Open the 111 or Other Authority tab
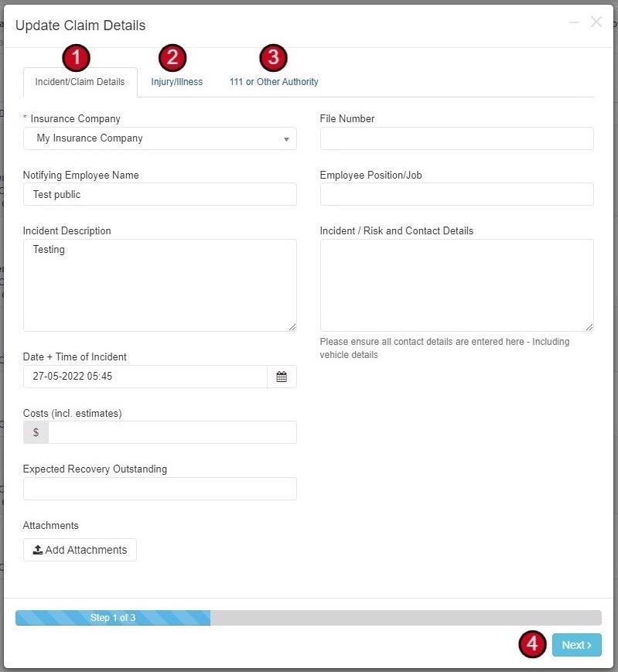This screenshot has height=672, width=618. (274, 82)
